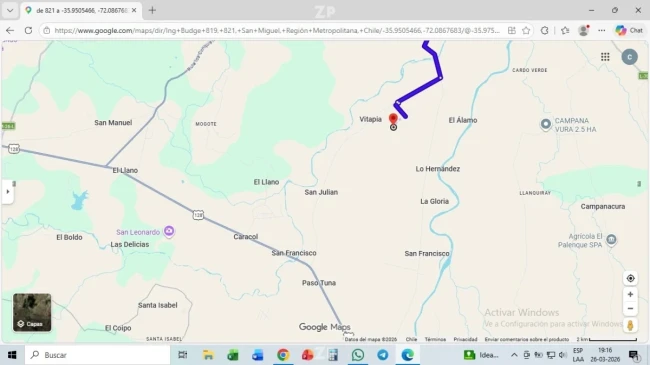Expand the collapsed side panel arrow
Viewport: 650px width, 365px height.
[x=7, y=192]
